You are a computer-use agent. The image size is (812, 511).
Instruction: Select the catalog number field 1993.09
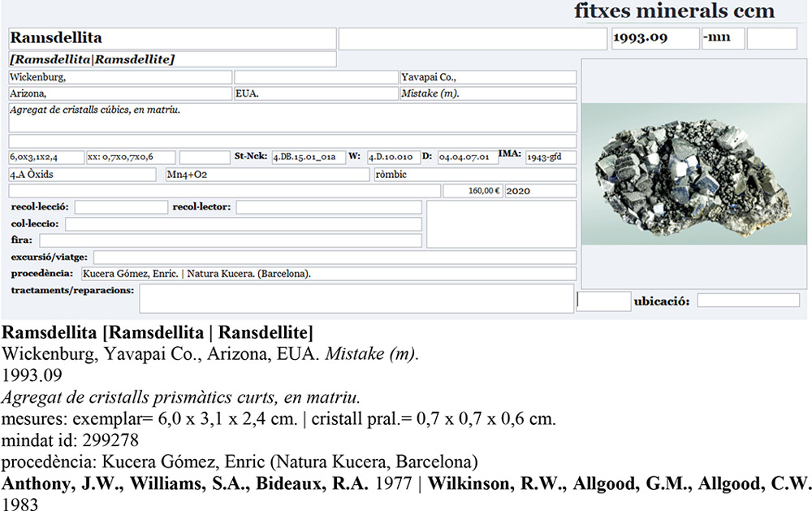coord(655,38)
